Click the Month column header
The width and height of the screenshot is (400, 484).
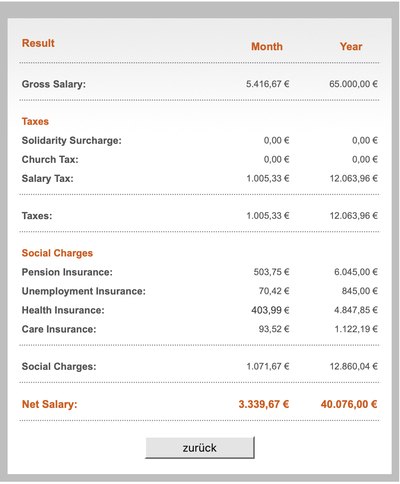pyautogui.click(x=267, y=47)
